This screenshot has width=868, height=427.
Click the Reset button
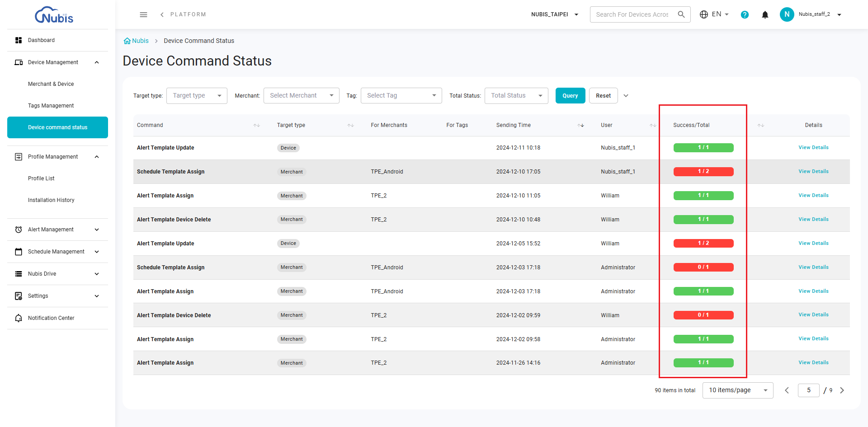[603, 96]
